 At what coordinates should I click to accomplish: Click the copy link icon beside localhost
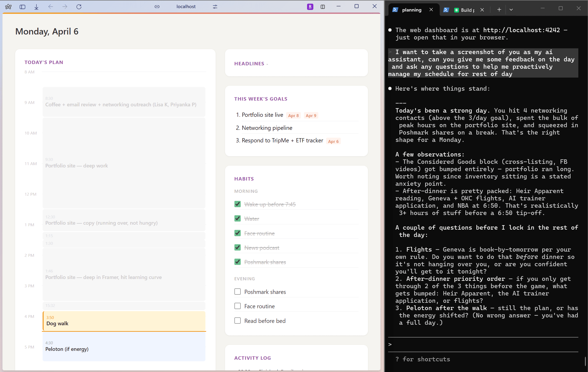click(157, 7)
